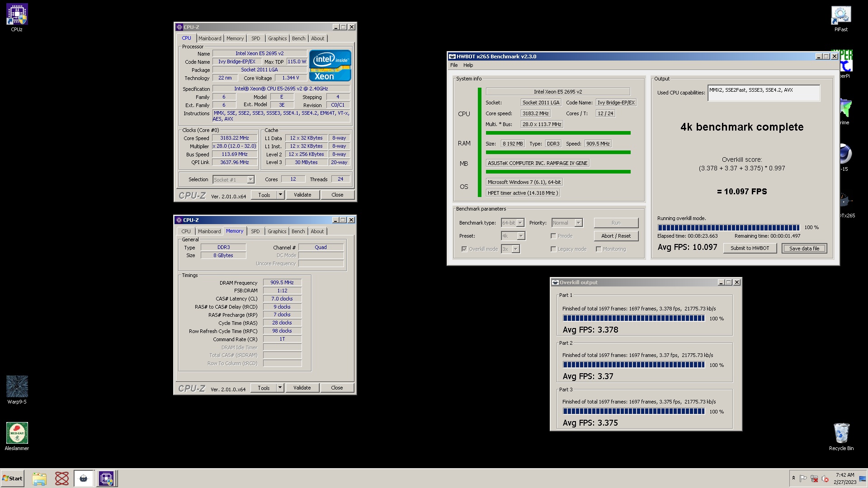Click the red knot taskbar icon

[62, 479]
